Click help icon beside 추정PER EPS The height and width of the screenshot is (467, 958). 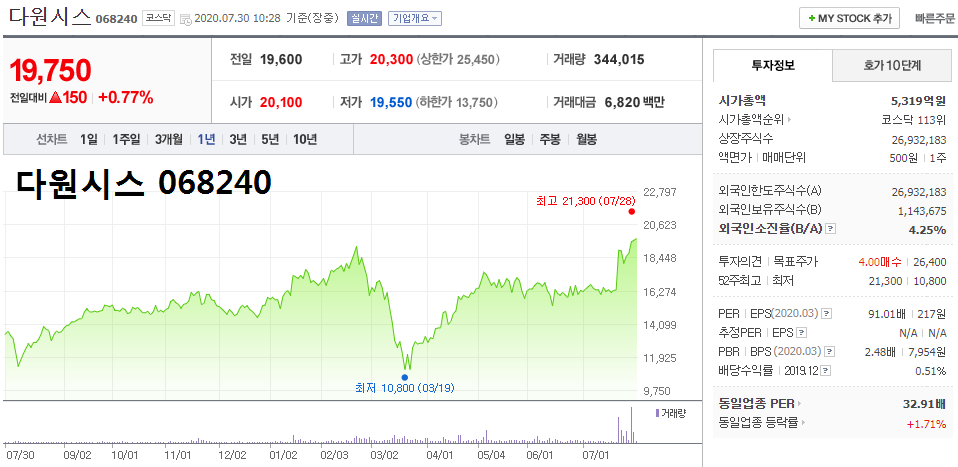(x=802, y=333)
